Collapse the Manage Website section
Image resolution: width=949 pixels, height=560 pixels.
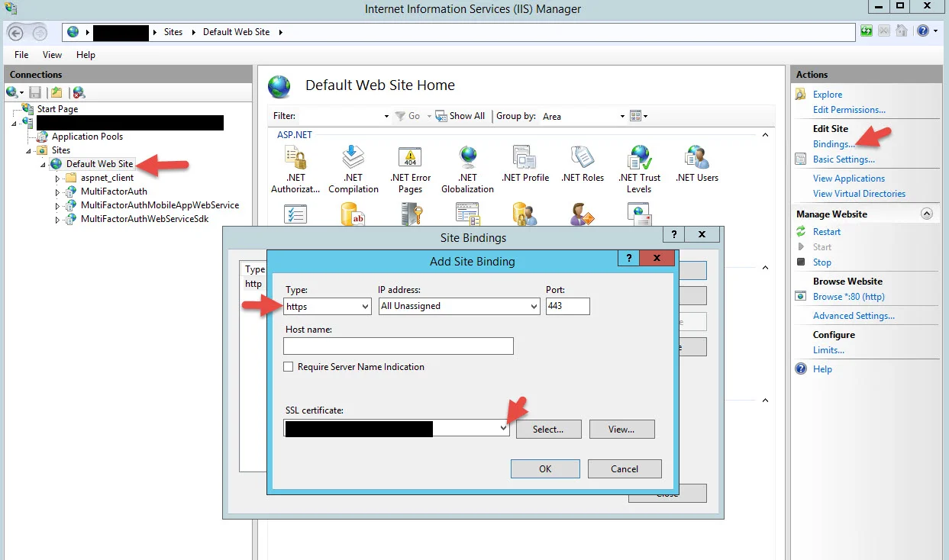[x=927, y=214]
